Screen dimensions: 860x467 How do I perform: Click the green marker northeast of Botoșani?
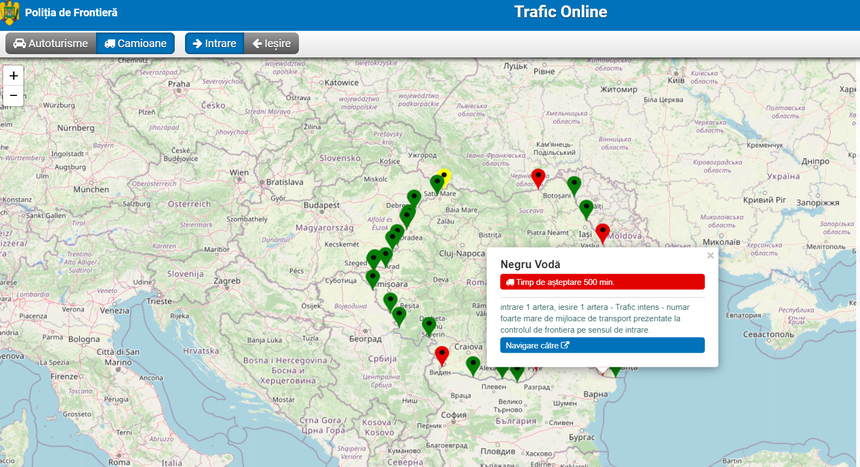(x=574, y=185)
